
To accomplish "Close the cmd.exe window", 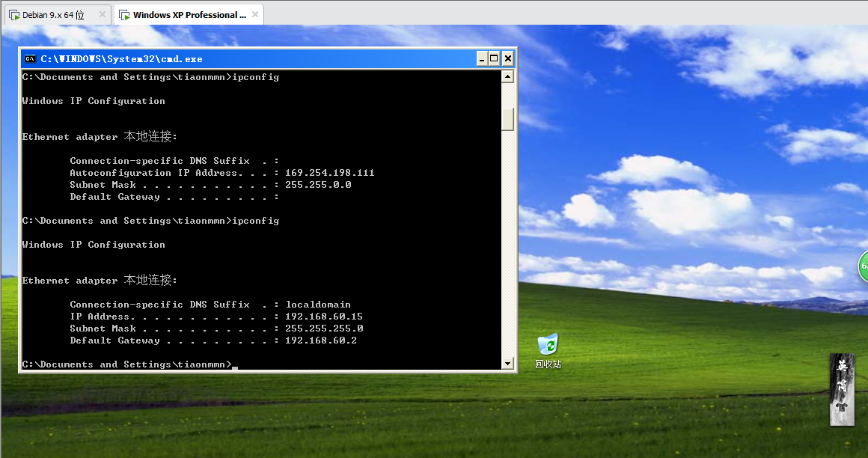I will (x=507, y=58).
